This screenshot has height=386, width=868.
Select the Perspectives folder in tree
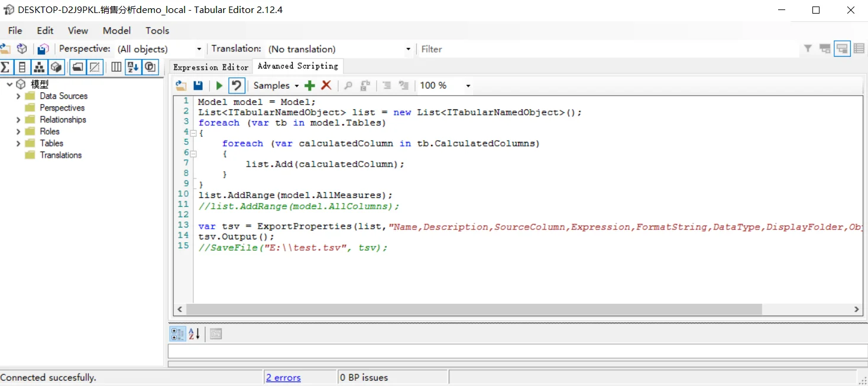[62, 108]
